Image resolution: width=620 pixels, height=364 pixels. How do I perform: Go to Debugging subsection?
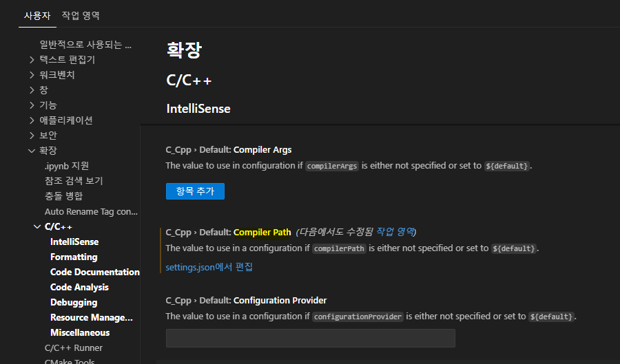[74, 302]
